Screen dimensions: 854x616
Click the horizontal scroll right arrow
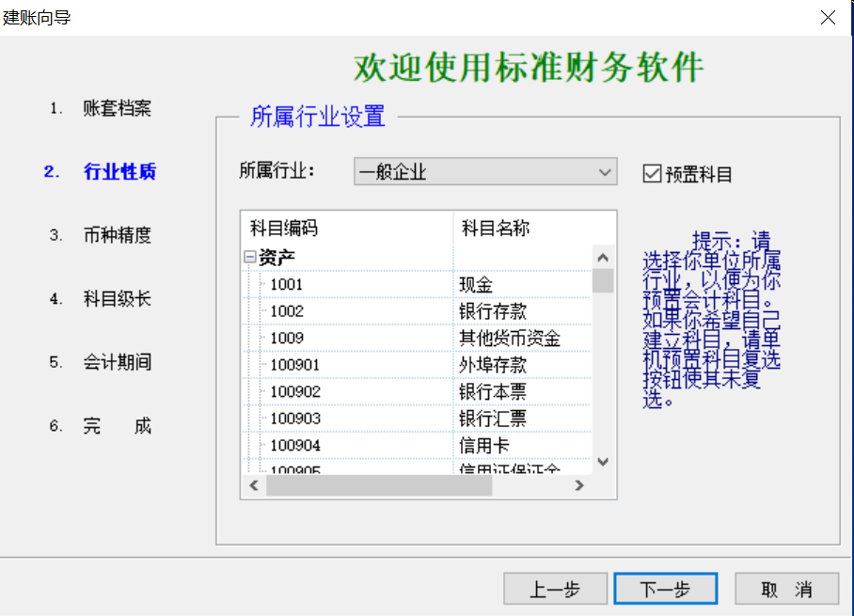(579, 485)
